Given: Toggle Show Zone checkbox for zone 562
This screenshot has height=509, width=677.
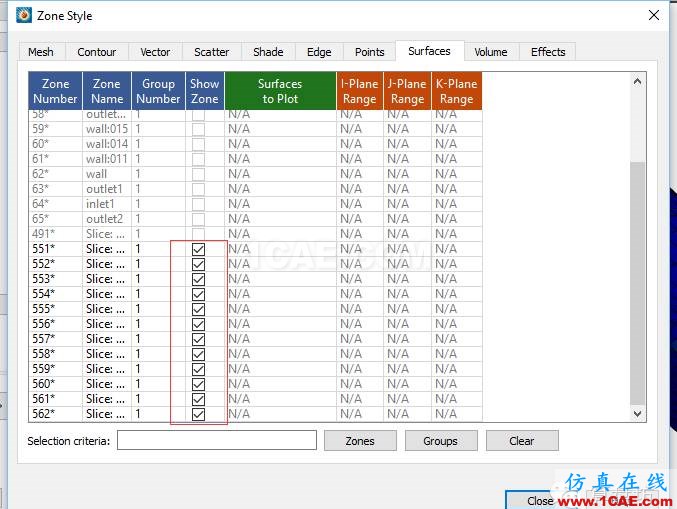Looking at the screenshot, I should click(x=198, y=414).
